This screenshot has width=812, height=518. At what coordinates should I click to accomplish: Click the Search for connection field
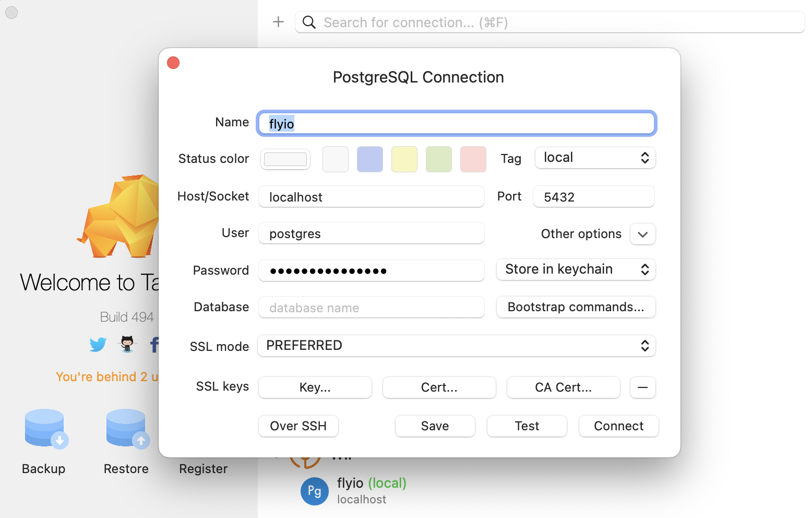[x=550, y=22]
